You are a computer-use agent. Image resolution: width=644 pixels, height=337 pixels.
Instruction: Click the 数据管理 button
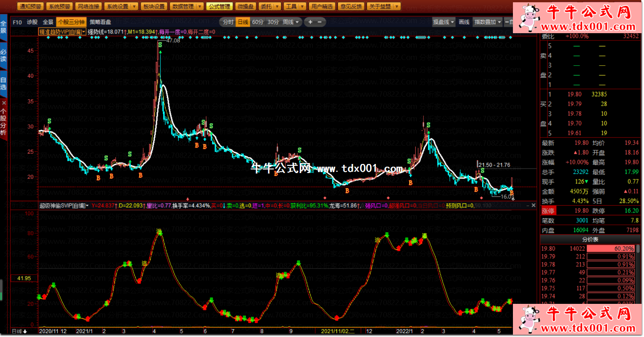click(x=182, y=6)
